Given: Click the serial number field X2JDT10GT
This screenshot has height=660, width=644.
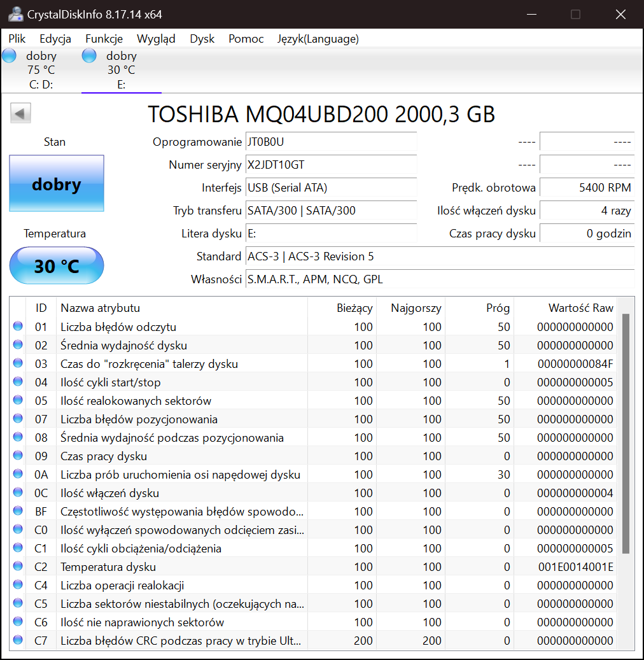Looking at the screenshot, I should point(332,165).
